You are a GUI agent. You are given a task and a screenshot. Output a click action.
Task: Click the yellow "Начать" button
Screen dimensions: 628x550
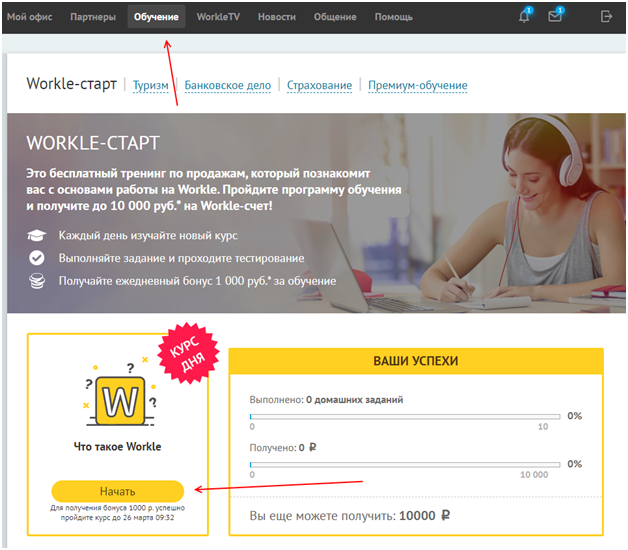click(x=117, y=491)
